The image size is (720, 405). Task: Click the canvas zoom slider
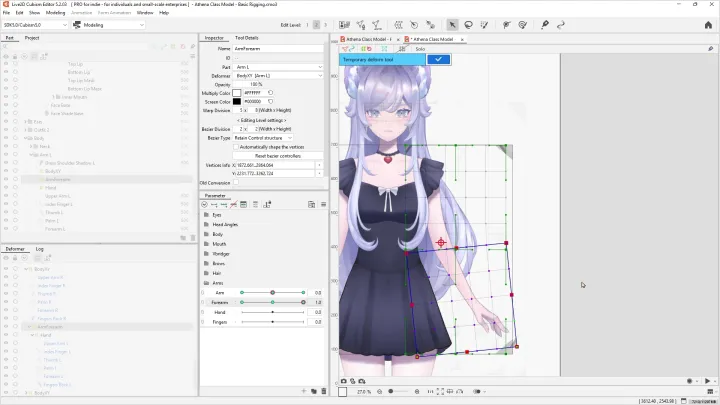pyautogui.click(x=398, y=392)
